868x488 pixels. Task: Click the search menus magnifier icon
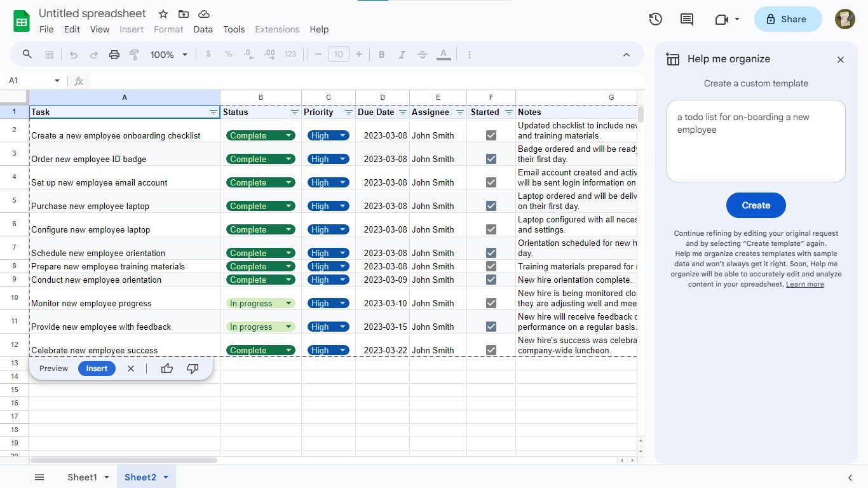(x=27, y=55)
